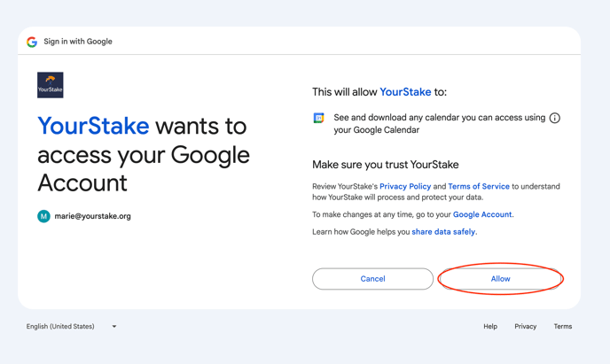610x364 pixels.
Task: Open YourStake's Privacy Policy link
Action: point(405,187)
